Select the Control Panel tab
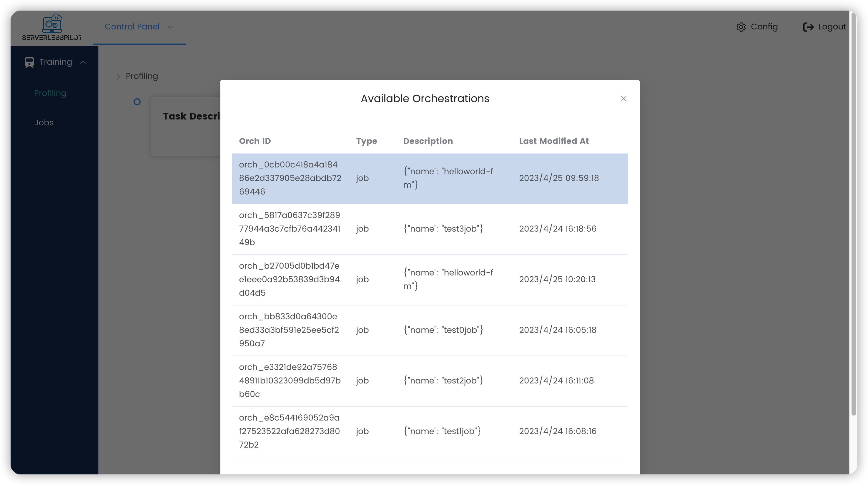The height and width of the screenshot is (485, 868). [132, 26]
